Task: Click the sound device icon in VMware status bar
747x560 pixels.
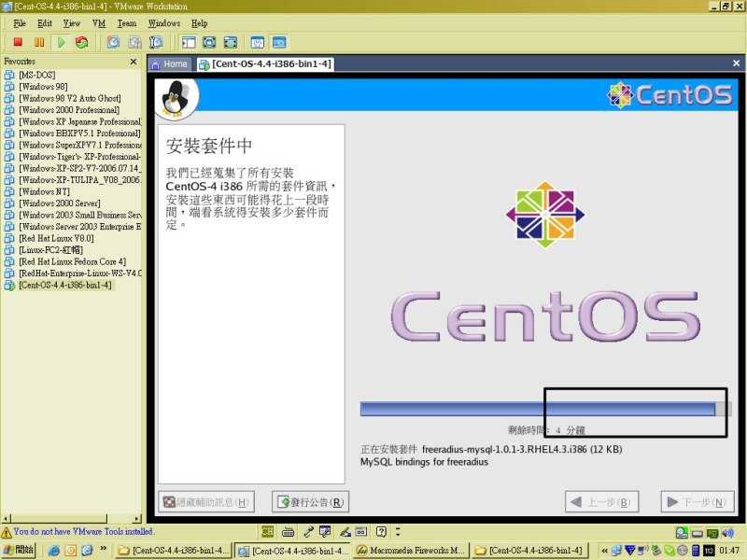Action: pos(727,533)
